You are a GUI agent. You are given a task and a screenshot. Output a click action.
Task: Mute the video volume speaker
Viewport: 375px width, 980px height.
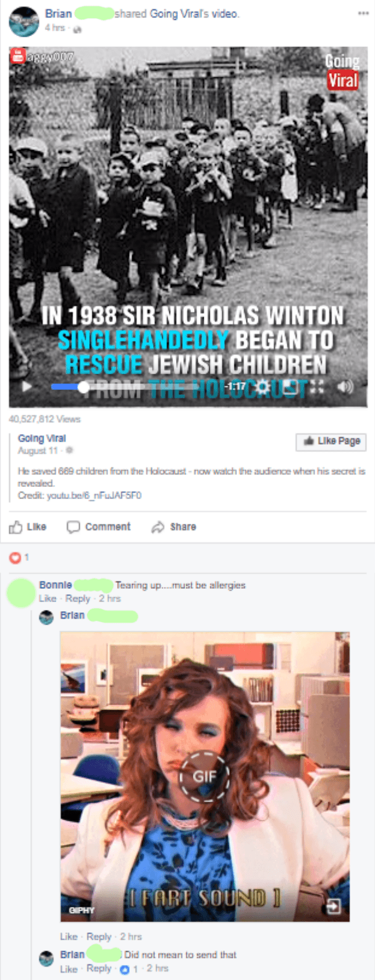point(345,386)
